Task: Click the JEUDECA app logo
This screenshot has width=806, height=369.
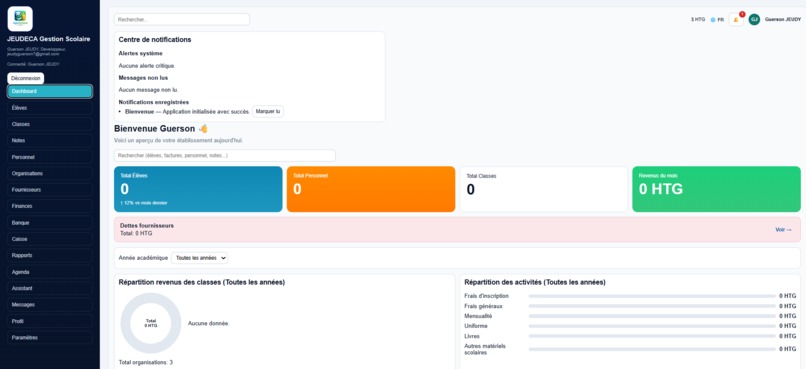Action: (x=20, y=19)
